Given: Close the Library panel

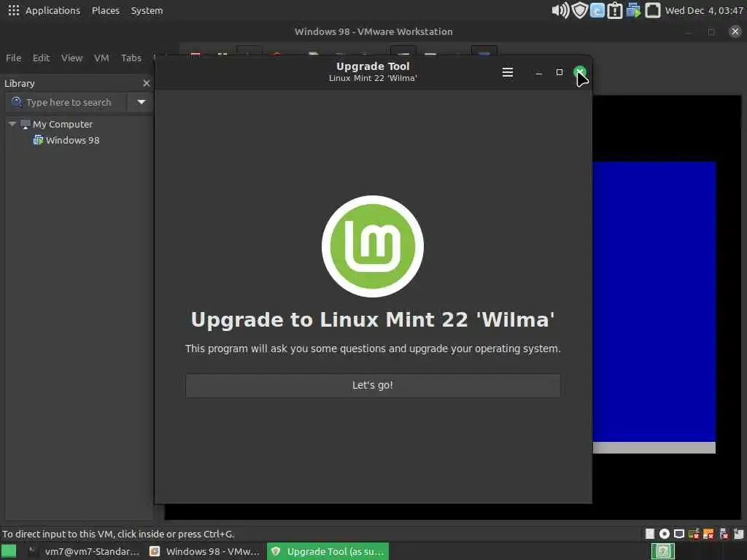Looking at the screenshot, I should (146, 83).
